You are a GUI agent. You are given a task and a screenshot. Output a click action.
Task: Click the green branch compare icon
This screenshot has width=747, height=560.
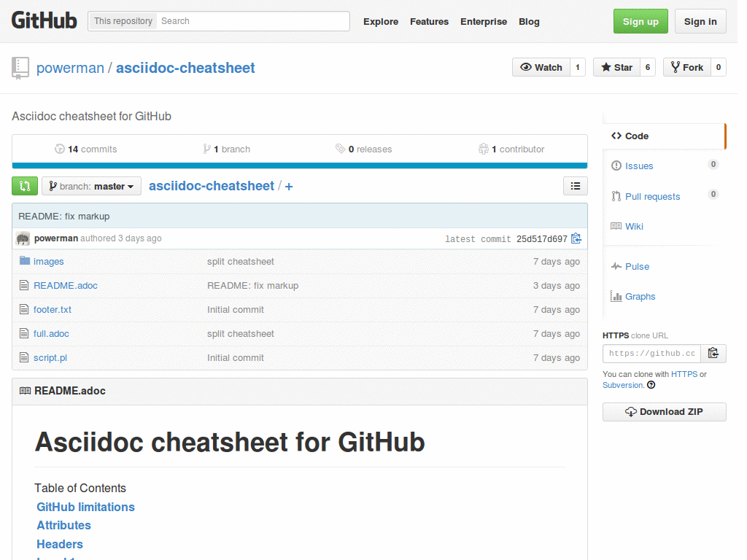point(24,186)
